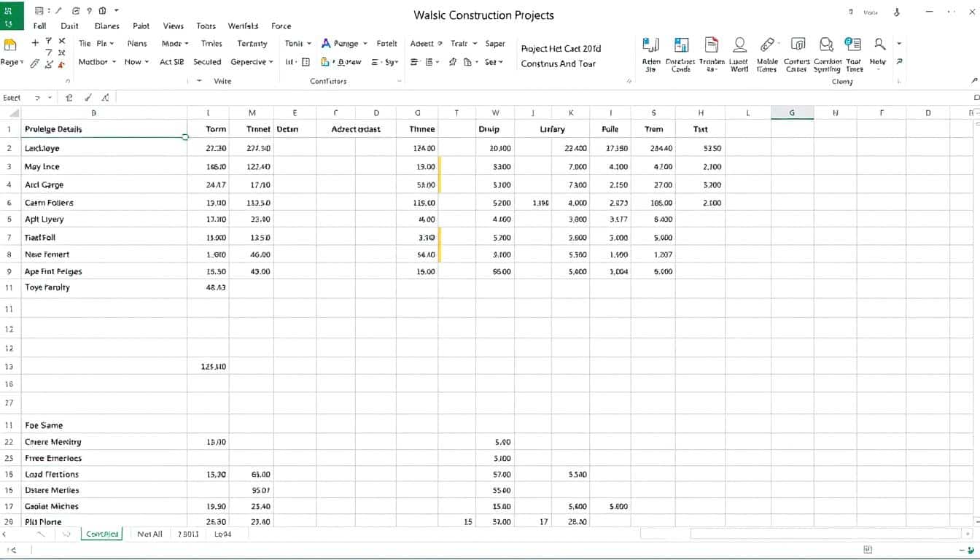Switch to the 'Not All' sheet tab

tap(149, 534)
